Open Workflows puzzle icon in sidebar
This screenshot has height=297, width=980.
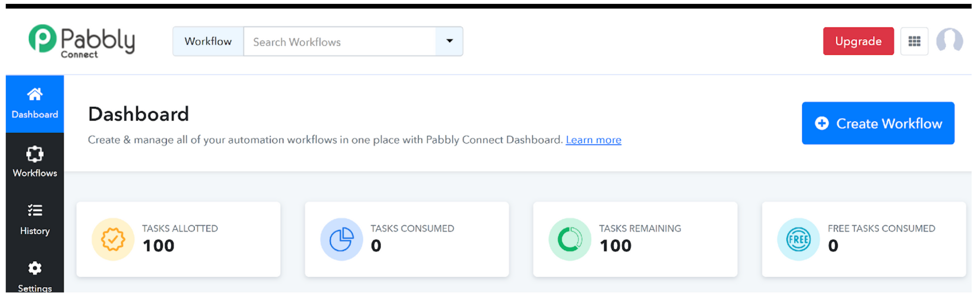pyautogui.click(x=35, y=154)
